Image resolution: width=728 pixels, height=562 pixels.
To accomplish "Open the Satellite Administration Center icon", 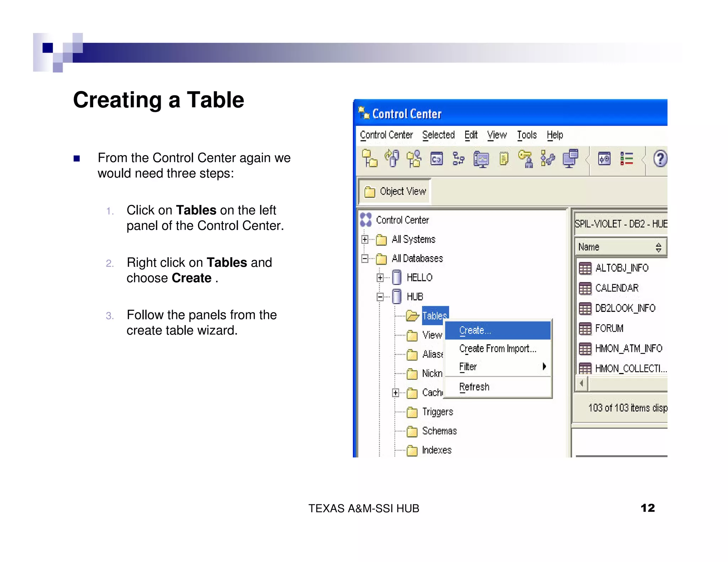I will click(414, 158).
